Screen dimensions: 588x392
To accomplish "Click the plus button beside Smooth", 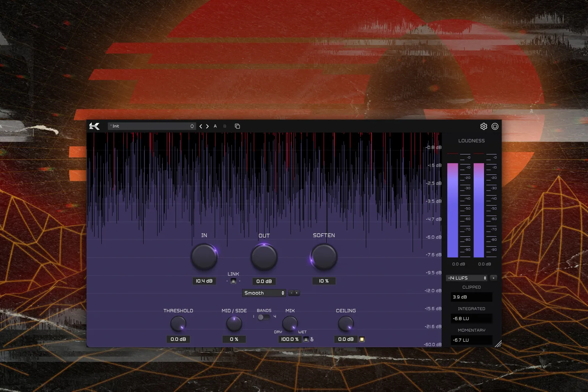I will (297, 293).
